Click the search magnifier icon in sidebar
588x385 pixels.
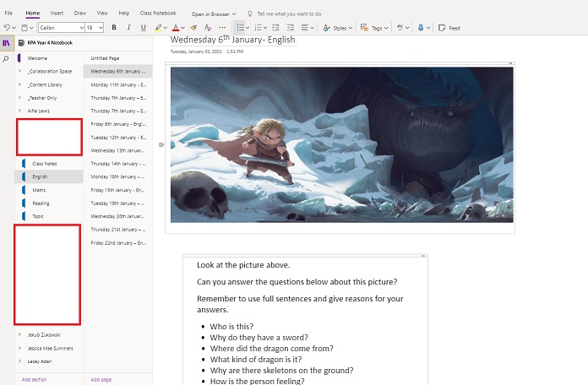[x=6, y=59]
